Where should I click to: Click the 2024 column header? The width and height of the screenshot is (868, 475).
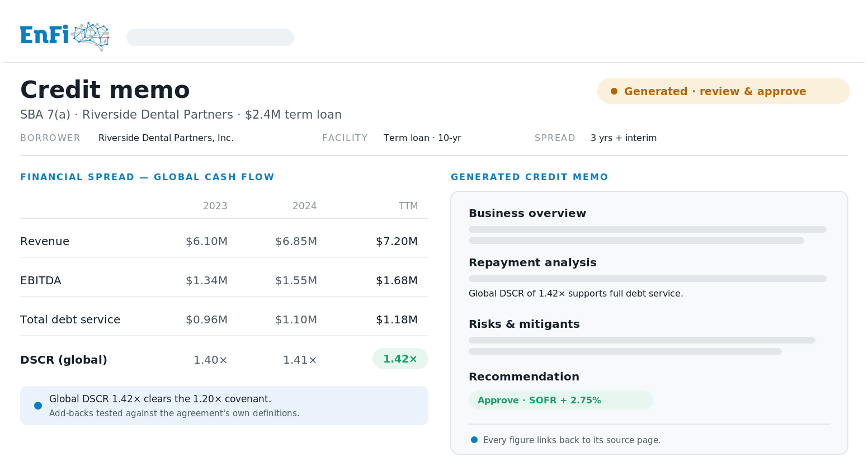point(305,206)
